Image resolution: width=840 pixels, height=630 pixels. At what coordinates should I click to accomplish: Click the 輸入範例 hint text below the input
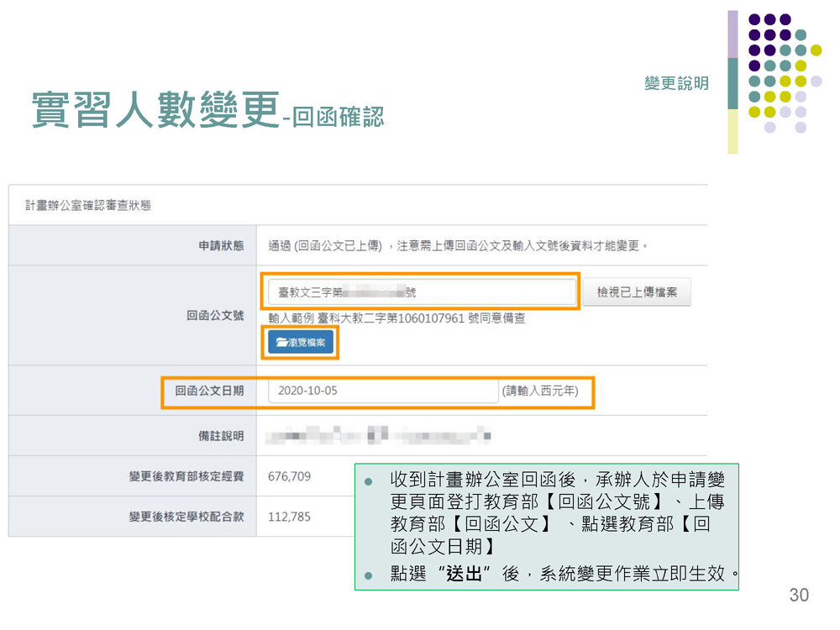(x=396, y=318)
